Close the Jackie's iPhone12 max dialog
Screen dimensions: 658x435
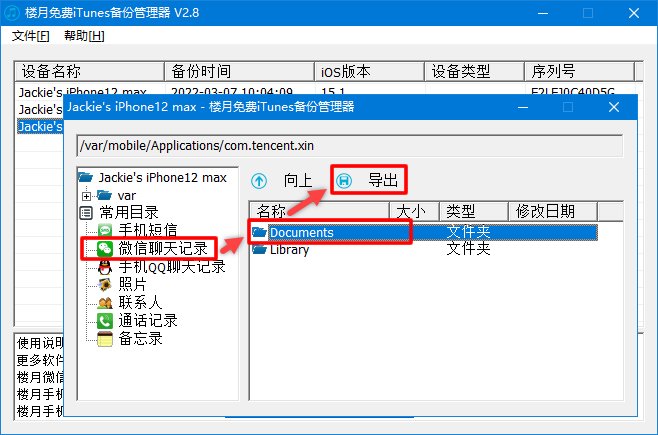point(614,107)
